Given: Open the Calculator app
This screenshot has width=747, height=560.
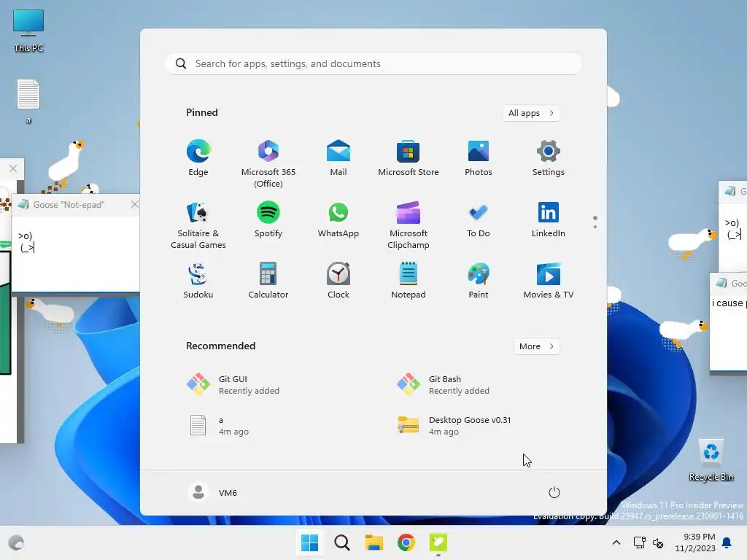Looking at the screenshot, I should pyautogui.click(x=268, y=281).
